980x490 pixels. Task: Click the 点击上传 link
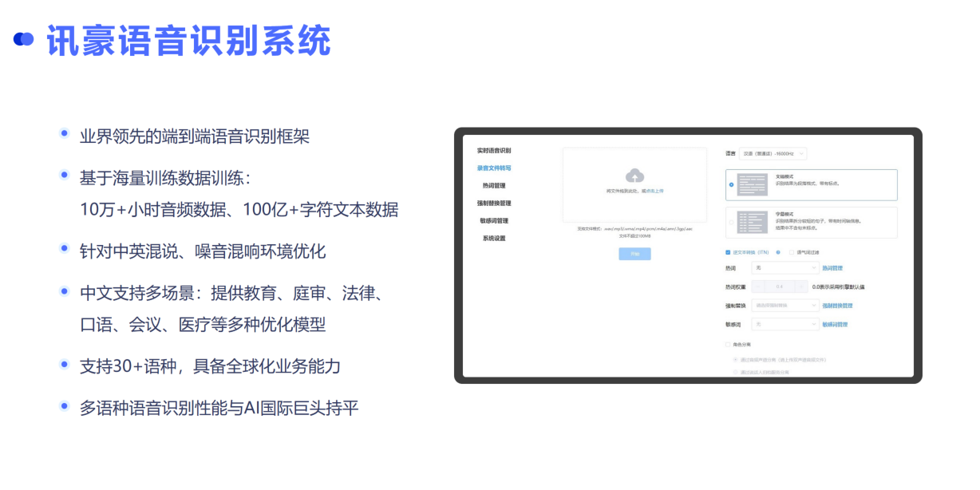655,192
